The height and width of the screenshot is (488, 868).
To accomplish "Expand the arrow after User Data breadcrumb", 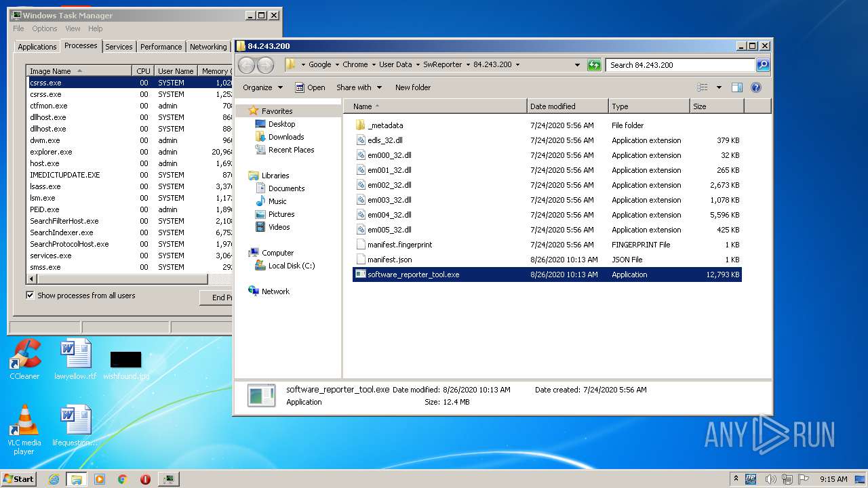I will pos(418,65).
